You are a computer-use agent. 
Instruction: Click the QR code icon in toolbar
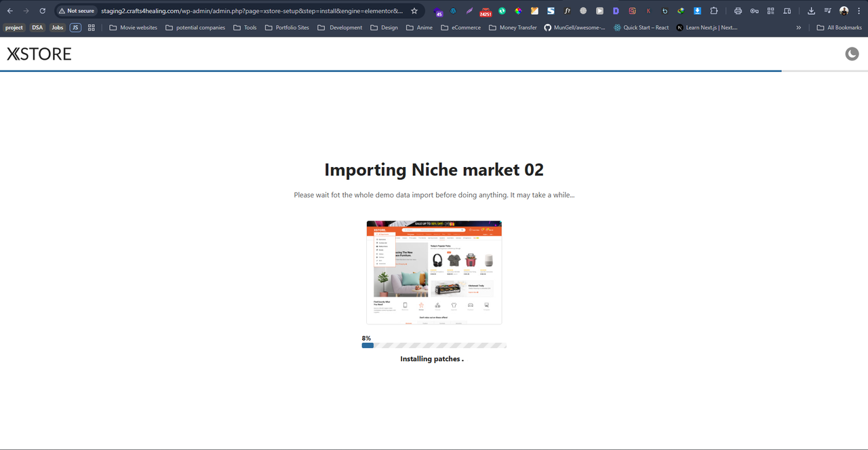click(x=770, y=11)
